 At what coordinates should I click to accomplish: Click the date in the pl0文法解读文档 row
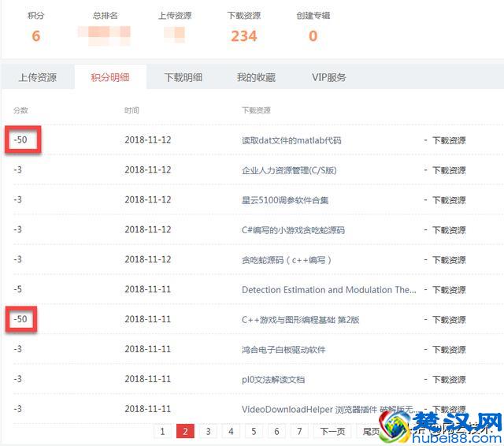(x=148, y=379)
